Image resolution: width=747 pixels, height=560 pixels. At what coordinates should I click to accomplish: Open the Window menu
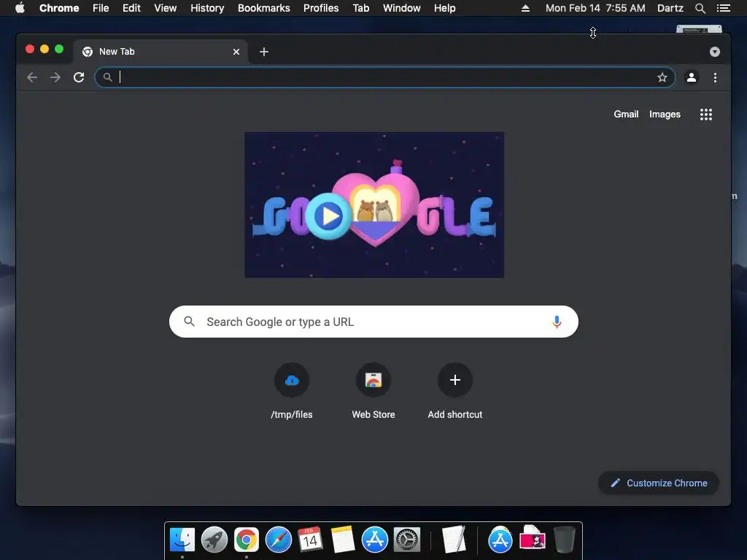click(402, 8)
